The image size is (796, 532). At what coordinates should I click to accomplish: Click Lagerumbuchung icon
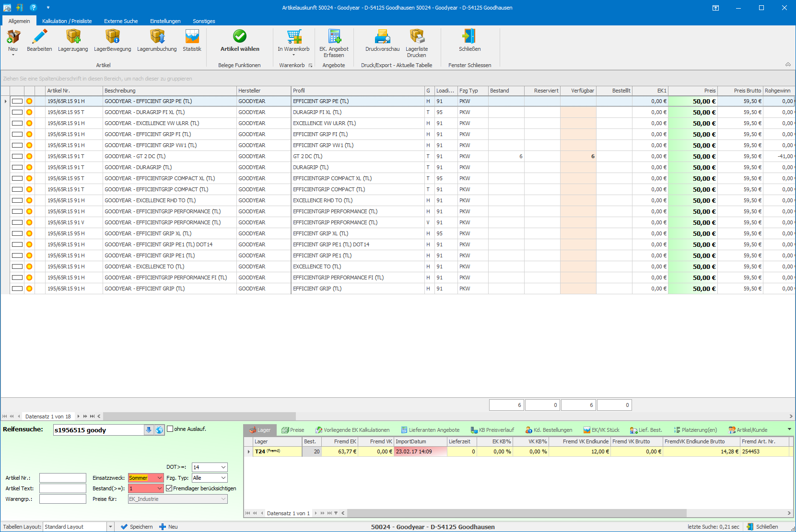[157, 36]
